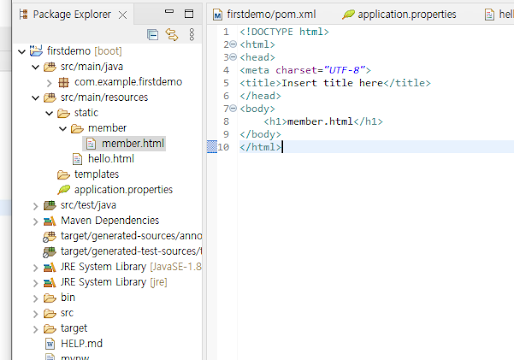Select the target/generated-sources entry
Screen dimensions: 514x360
pyautogui.click(x=131, y=236)
